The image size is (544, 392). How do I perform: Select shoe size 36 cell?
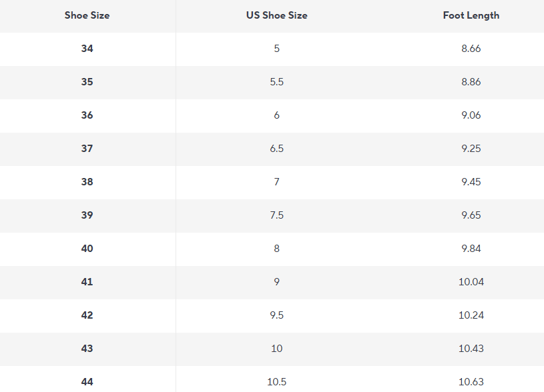point(87,115)
